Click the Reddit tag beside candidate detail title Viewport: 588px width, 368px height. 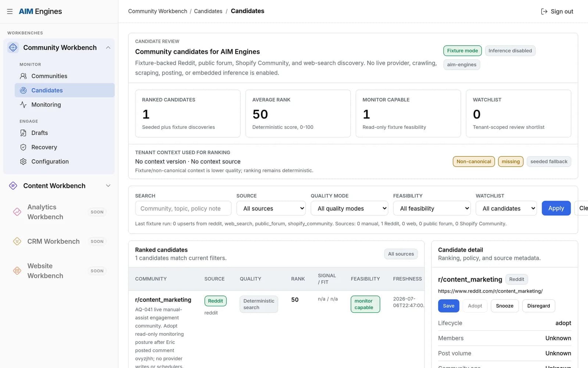tap(517, 279)
